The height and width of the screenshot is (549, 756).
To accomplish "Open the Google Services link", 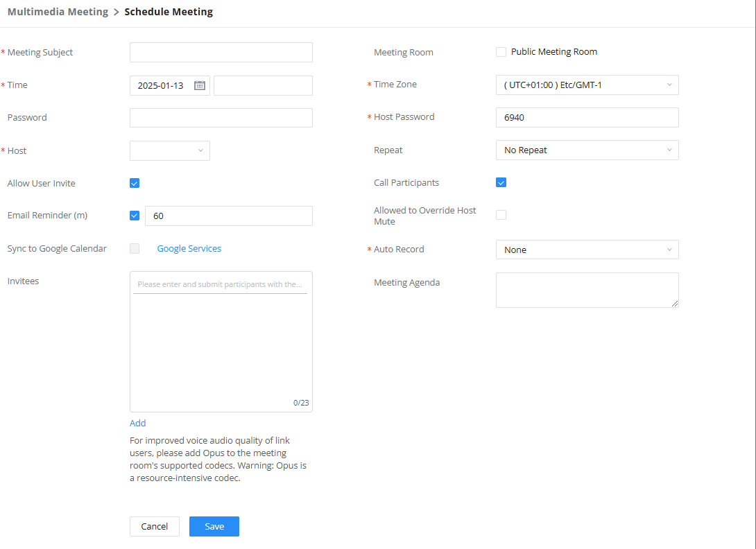I will [x=189, y=248].
